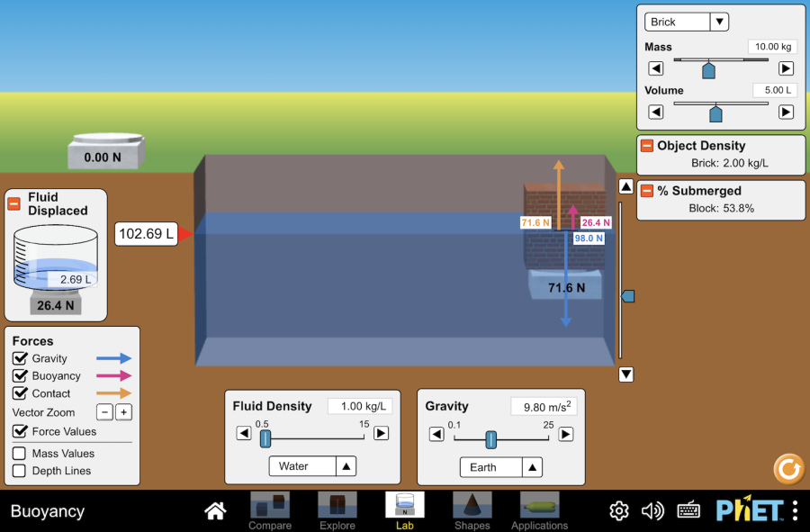
Task: Click the orange Reset All button
Action: pyautogui.click(x=788, y=469)
